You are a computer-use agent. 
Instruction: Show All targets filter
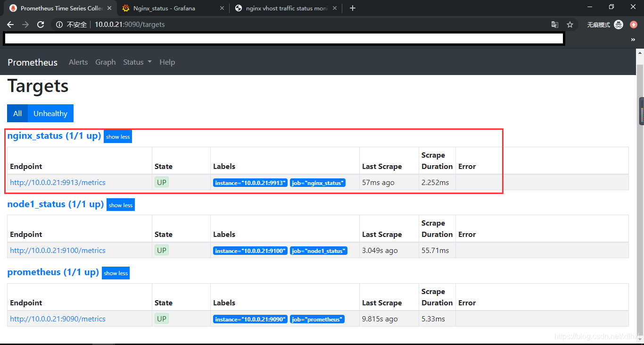17,113
